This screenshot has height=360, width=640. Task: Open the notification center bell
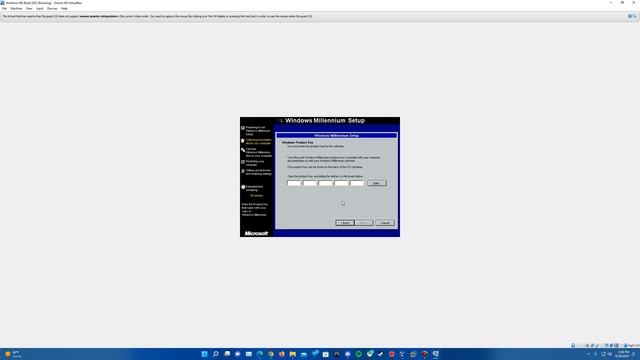[634, 354]
